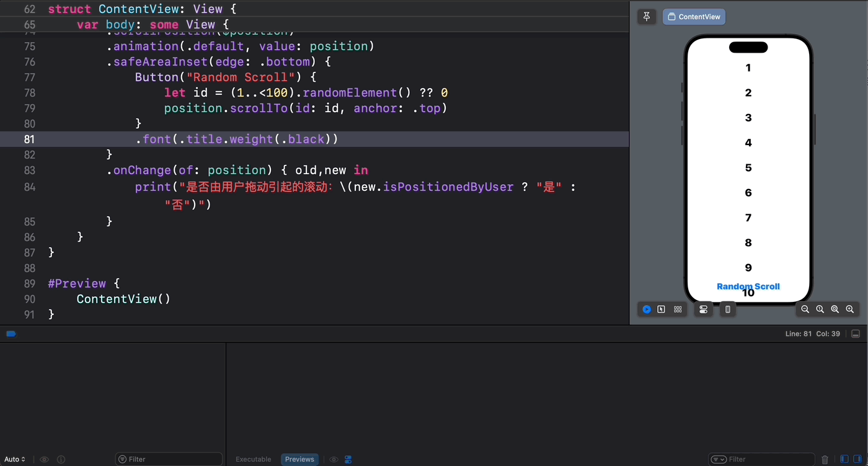This screenshot has width=868, height=466.
Task: Click the ContentView preview chip
Action: coord(694,16)
